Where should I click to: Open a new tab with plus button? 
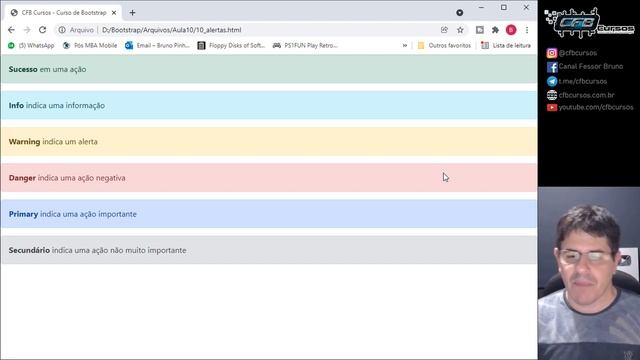coord(132,13)
